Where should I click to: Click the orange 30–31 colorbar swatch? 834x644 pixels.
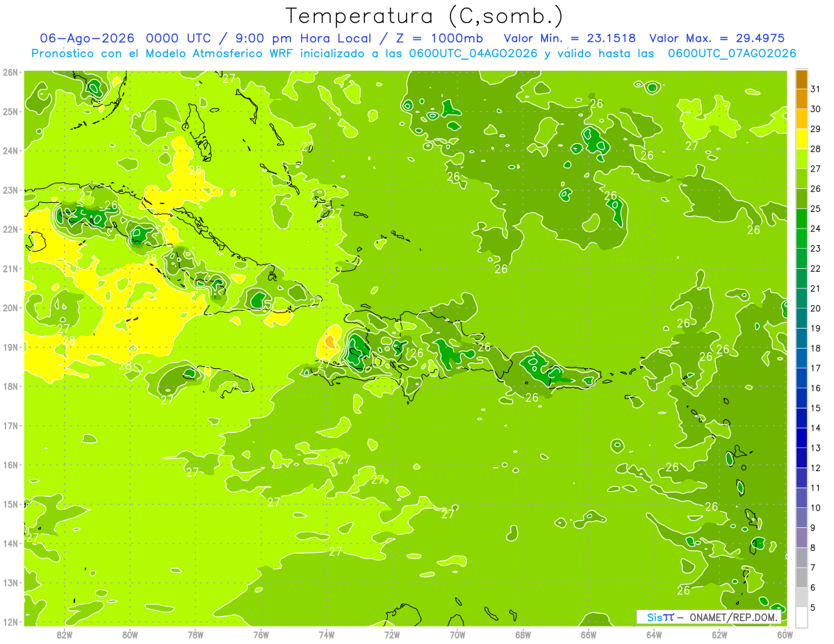click(801, 99)
